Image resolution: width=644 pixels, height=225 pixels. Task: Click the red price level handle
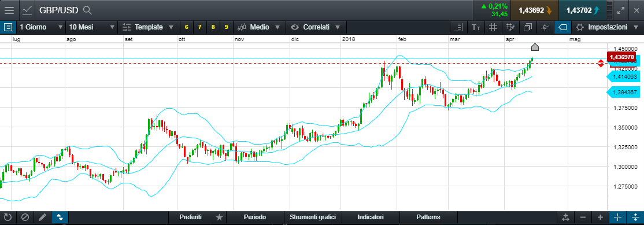click(601, 63)
